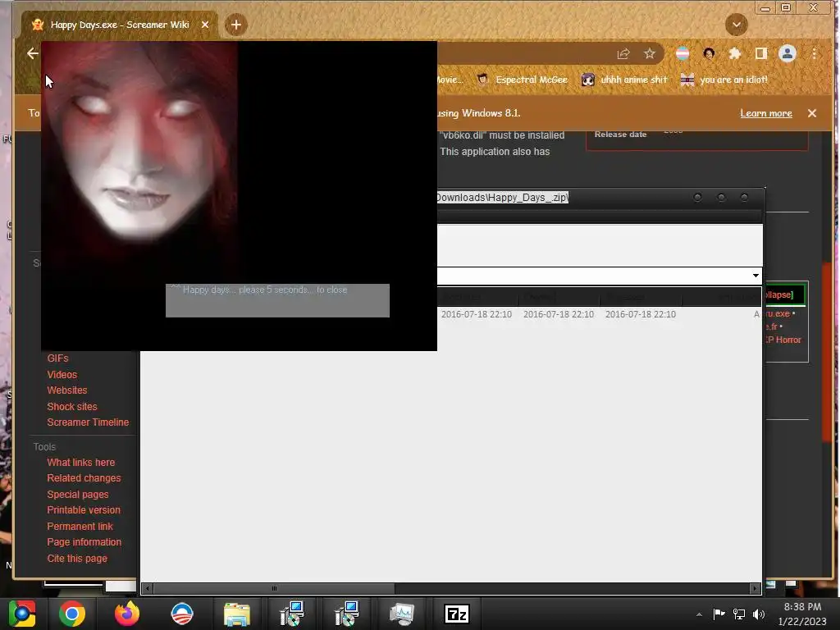
Task: Click the scrollbar left arrow in archive window
Action: [x=148, y=588]
